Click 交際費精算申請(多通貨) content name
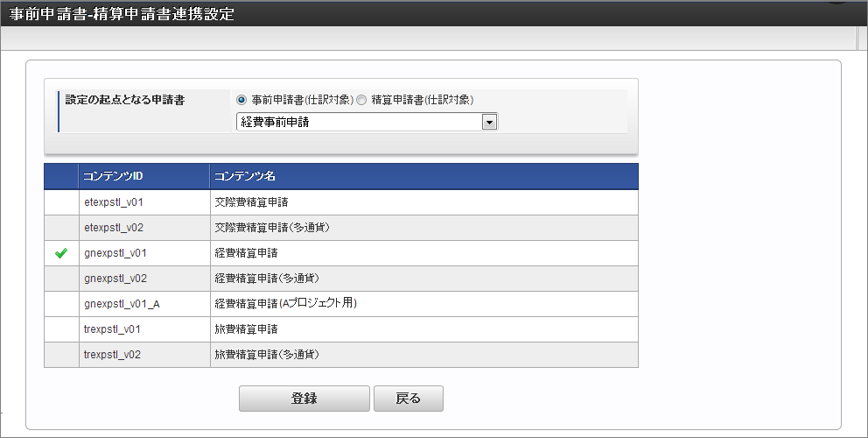This screenshot has height=438, width=868. [x=272, y=228]
